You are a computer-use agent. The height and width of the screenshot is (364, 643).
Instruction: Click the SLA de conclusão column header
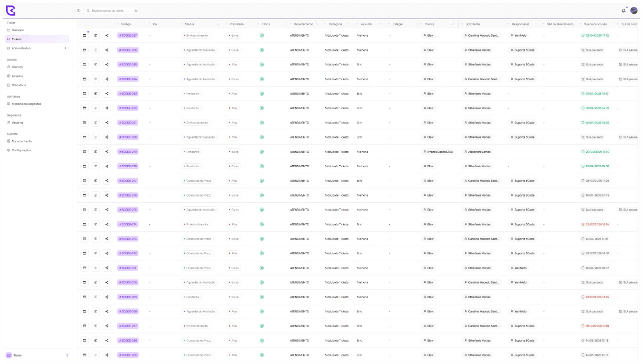click(595, 24)
